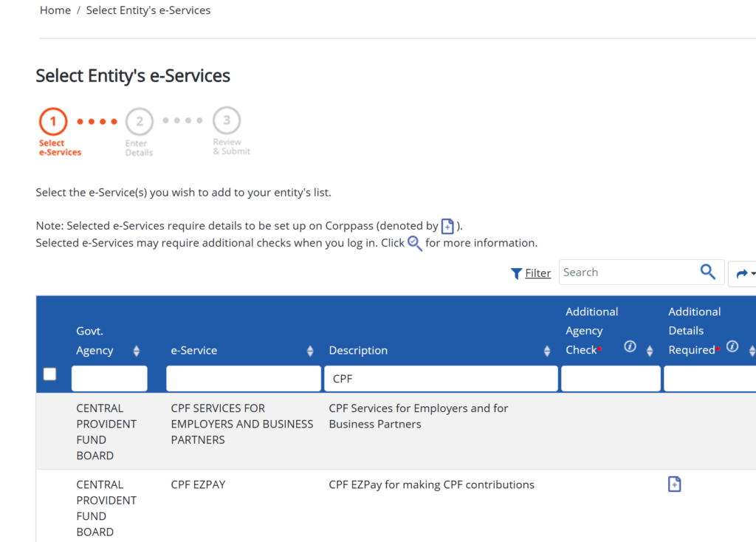Viewport: 756px width, 542px height.
Task: Click the e-Service column header
Action: [194, 351]
